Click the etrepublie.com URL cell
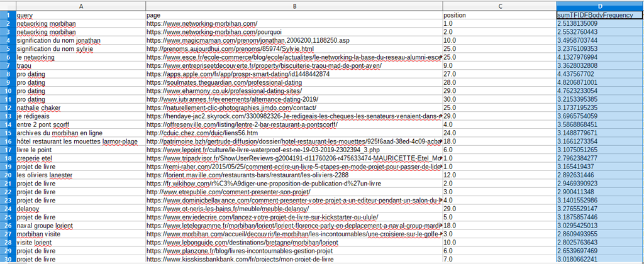This screenshot has width=644, height=264. click(x=294, y=192)
